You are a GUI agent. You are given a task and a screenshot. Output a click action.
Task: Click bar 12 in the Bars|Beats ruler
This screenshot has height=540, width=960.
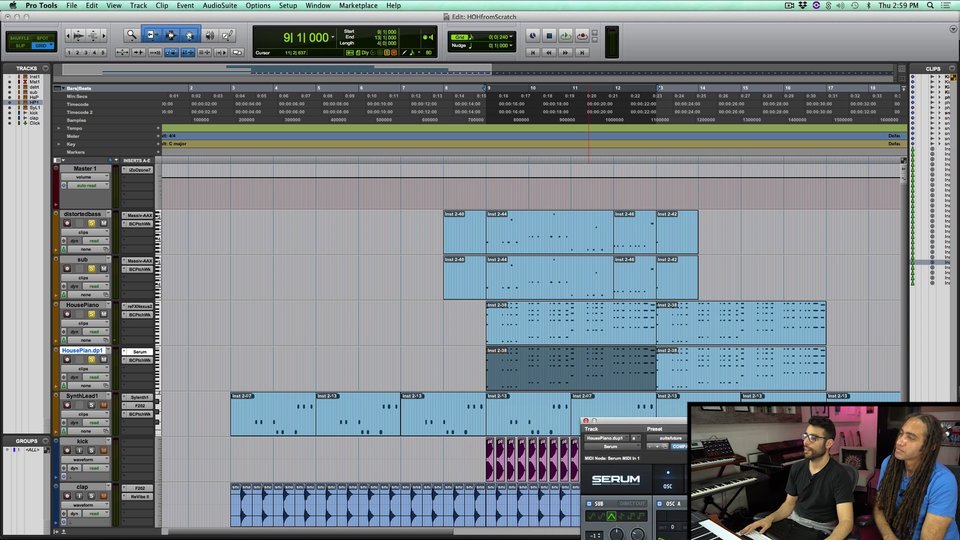click(618, 88)
